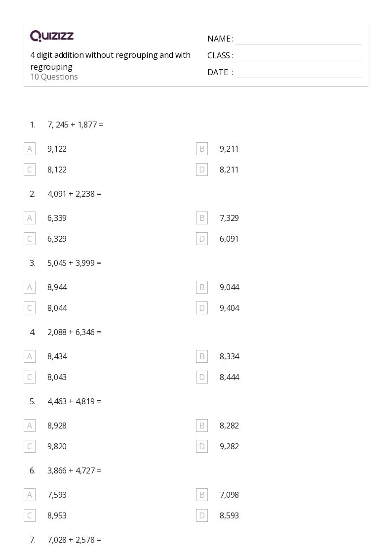This screenshot has height=555, width=392.
Task: Click the Quizizz logo
Action: (52, 36)
